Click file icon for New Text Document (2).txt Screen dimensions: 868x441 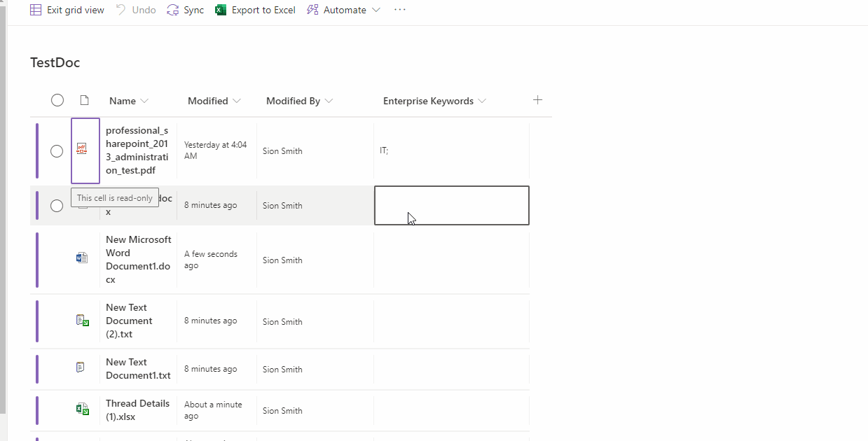tap(82, 321)
